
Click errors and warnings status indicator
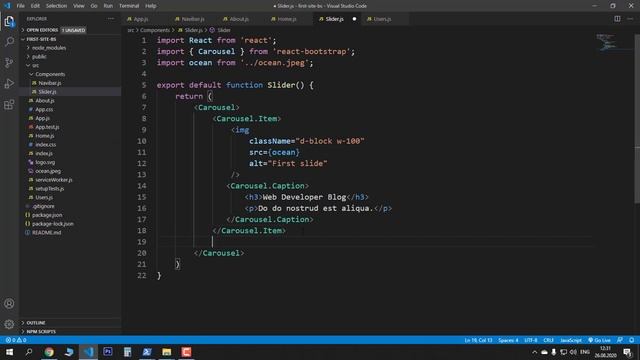[16, 340]
